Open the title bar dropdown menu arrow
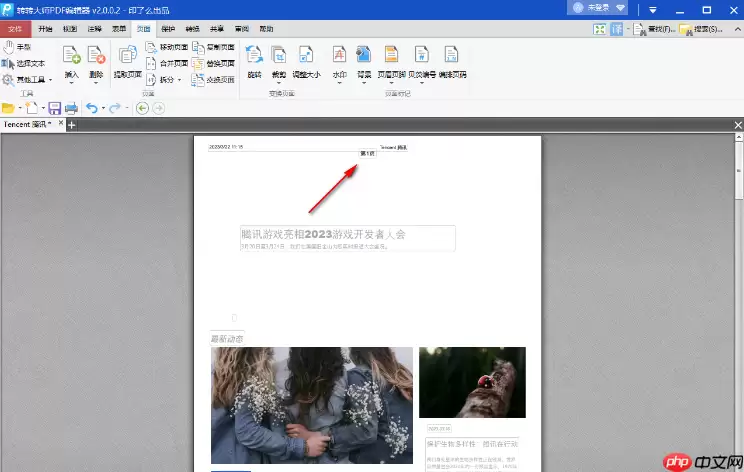 point(653,10)
